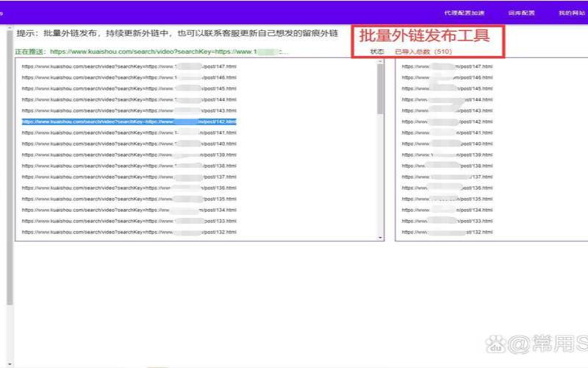The height and width of the screenshot is (368, 588).
Task: Select left list row ending post/132.html
Action: pos(129,232)
